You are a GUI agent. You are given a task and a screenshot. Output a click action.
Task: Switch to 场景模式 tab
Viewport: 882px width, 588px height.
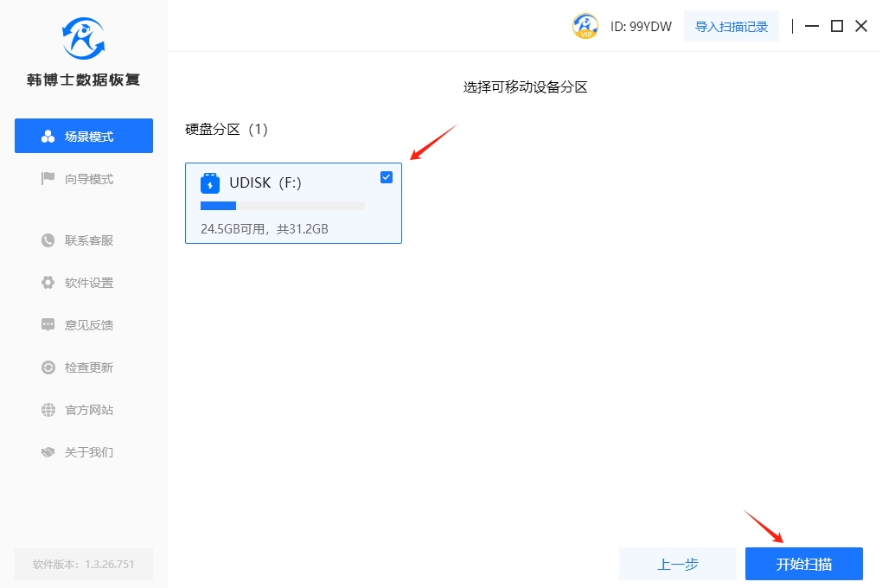[x=84, y=137]
